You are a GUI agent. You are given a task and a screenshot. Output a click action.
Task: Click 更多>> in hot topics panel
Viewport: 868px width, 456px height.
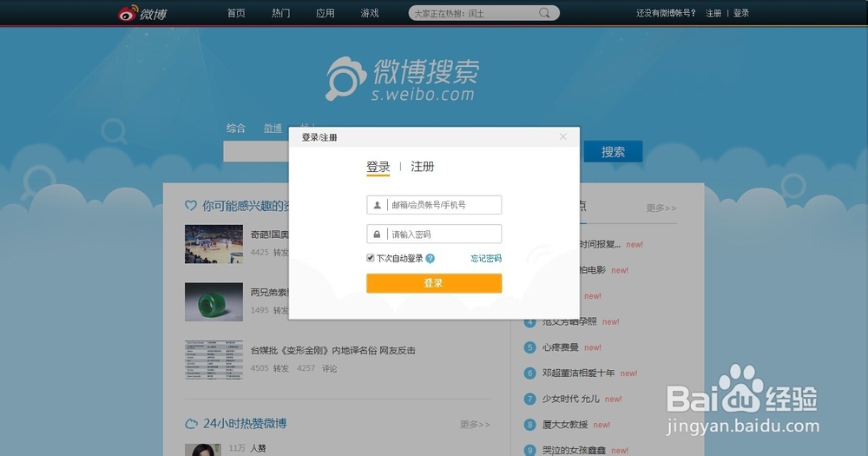[x=661, y=208]
